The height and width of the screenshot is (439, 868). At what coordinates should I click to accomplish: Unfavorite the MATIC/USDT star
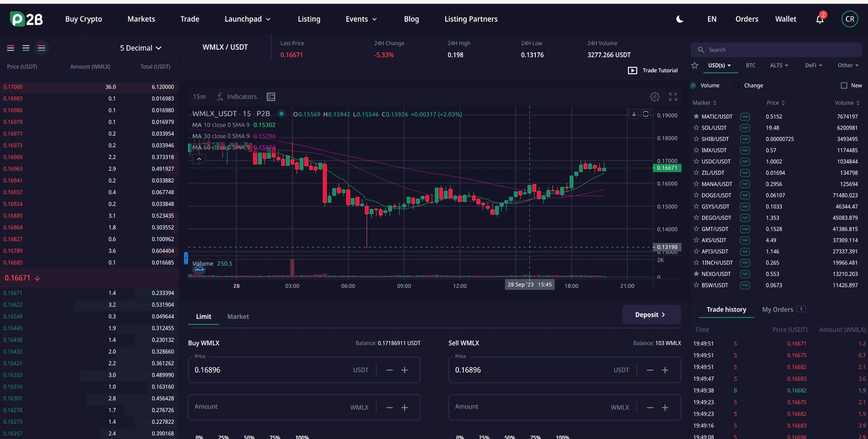696,117
